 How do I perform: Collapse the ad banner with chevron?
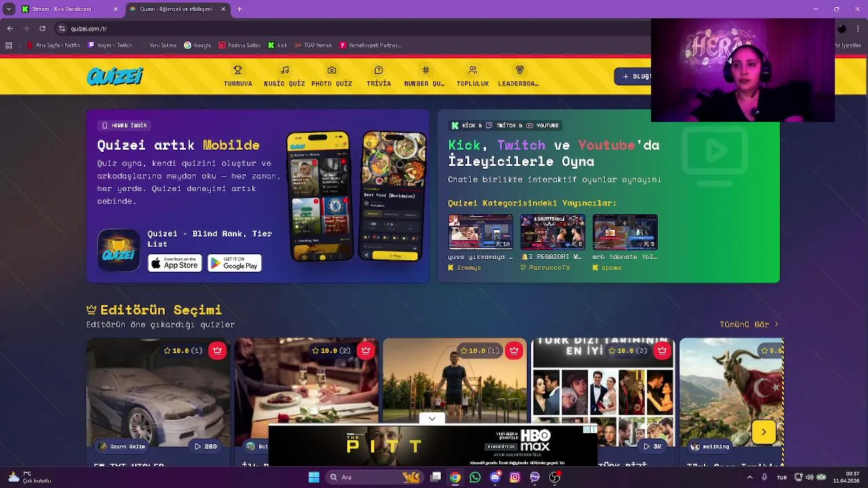pos(432,419)
